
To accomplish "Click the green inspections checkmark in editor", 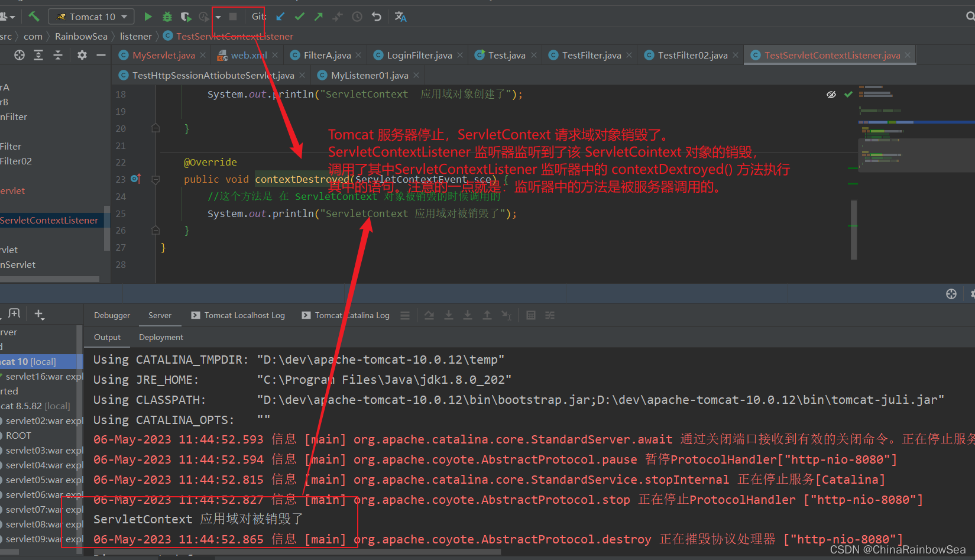I will [848, 94].
